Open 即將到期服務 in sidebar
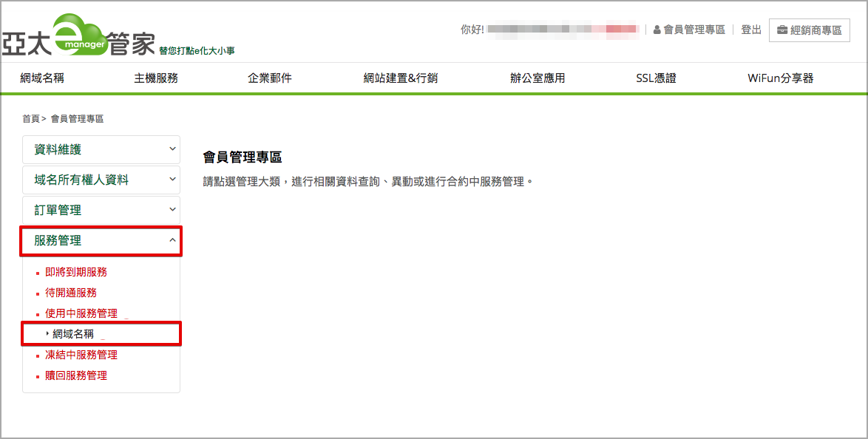Viewport: 868px width, 439px height. [x=76, y=273]
